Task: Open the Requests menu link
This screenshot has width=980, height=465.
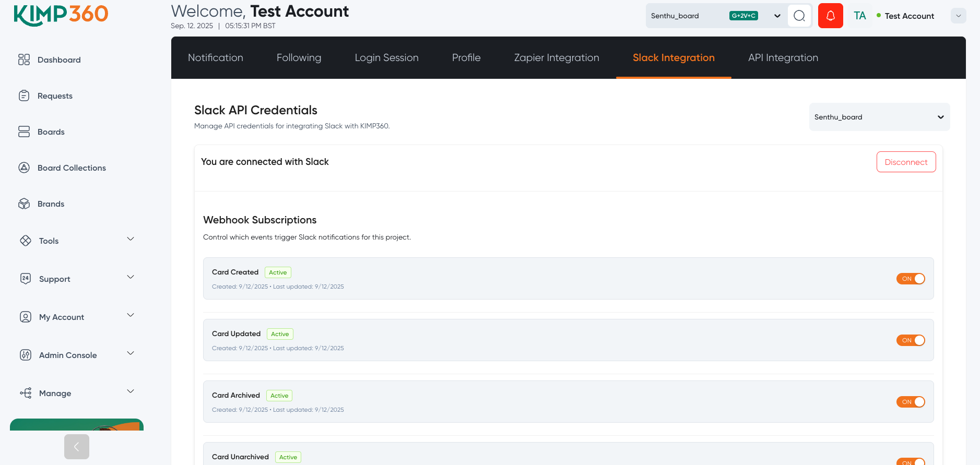Action: [55, 96]
